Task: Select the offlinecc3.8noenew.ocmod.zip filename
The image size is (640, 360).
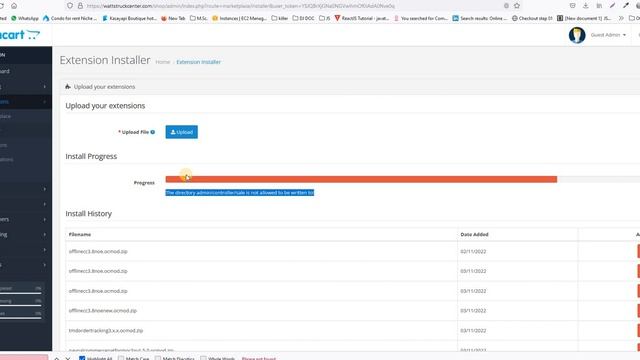Action: click(x=103, y=311)
